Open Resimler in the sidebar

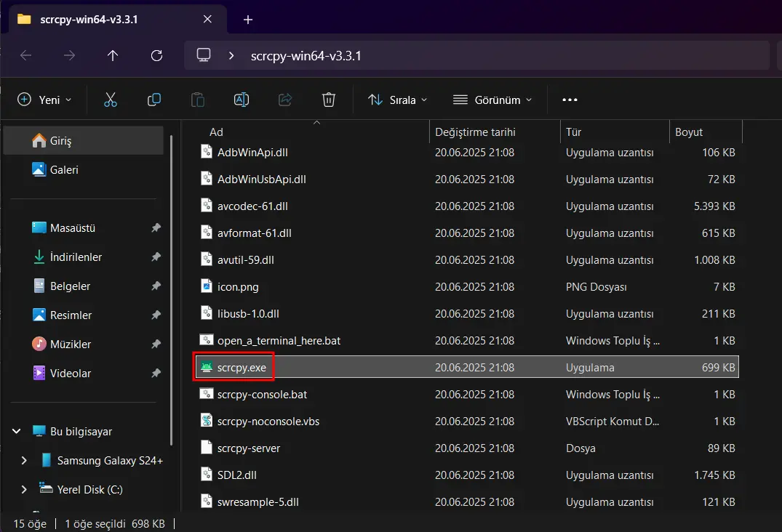click(x=83, y=315)
